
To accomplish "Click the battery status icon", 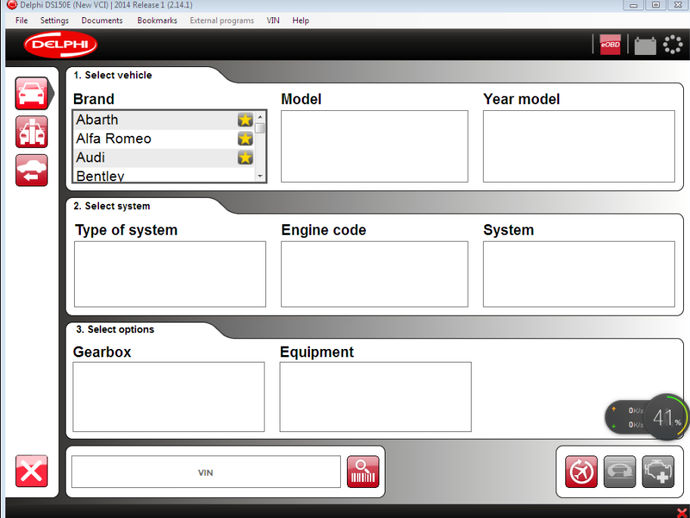I will pos(645,45).
